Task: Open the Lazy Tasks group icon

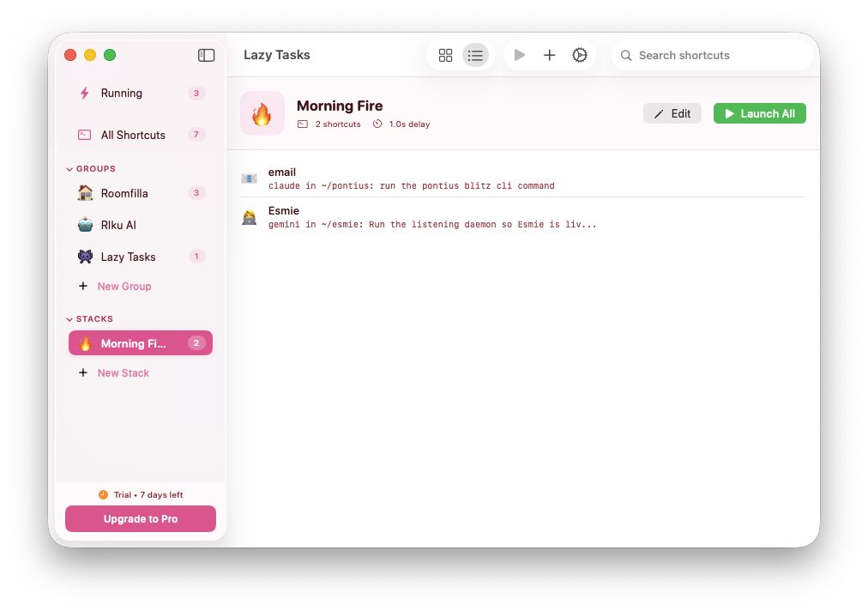Action: tap(83, 257)
